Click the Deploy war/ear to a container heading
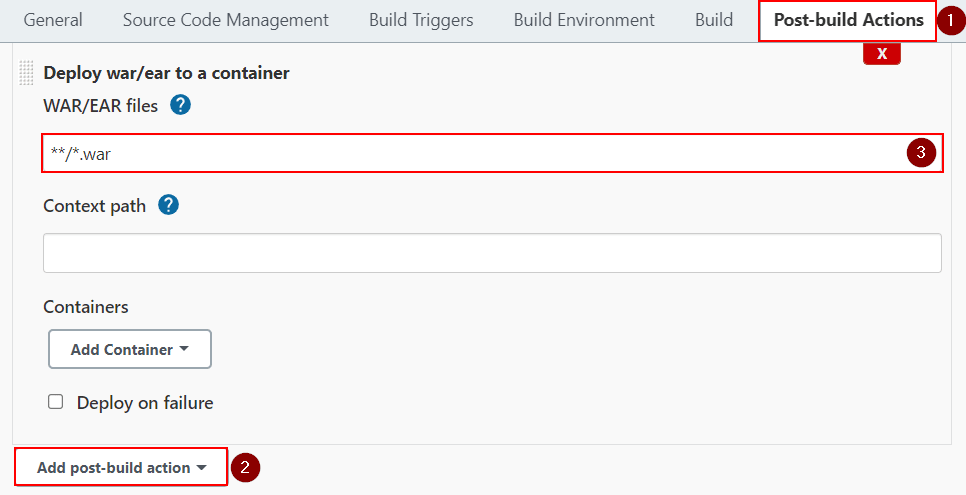Viewport: 966px width, 495px height. [x=166, y=73]
